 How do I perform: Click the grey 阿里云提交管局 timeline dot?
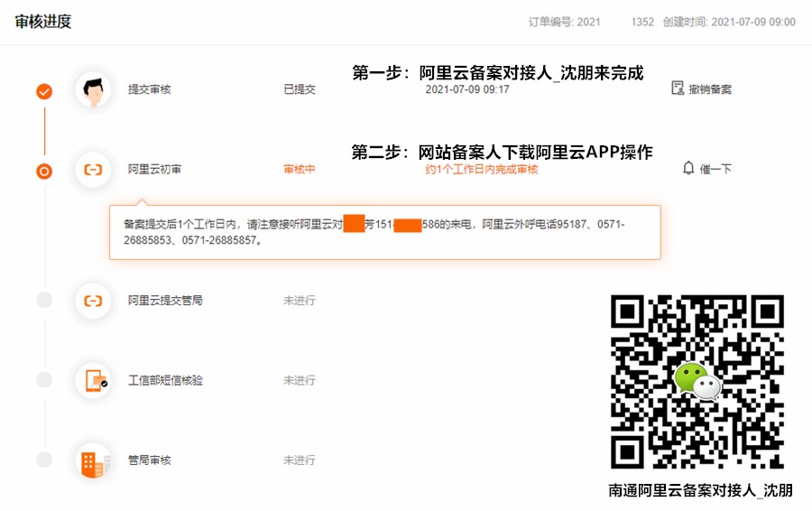(44, 300)
